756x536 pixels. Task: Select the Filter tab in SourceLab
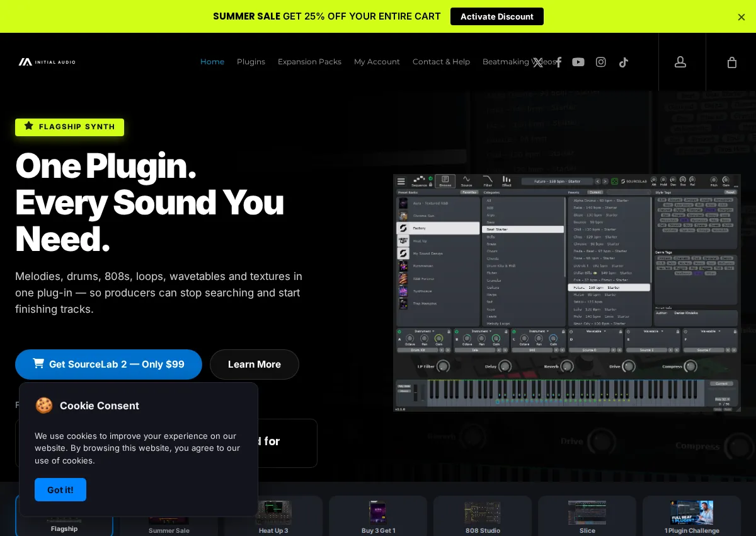click(x=488, y=182)
